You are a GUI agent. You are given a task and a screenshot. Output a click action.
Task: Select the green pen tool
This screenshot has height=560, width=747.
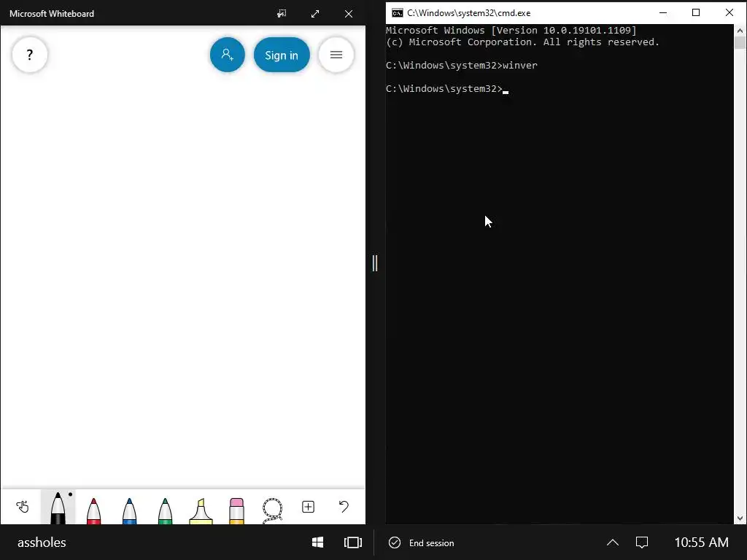(166, 510)
